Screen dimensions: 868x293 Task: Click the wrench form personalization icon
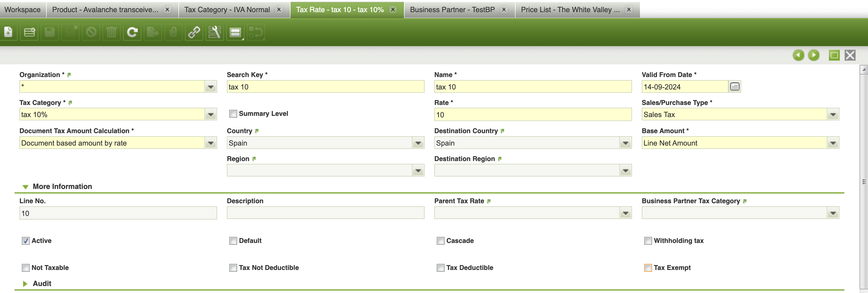point(215,32)
